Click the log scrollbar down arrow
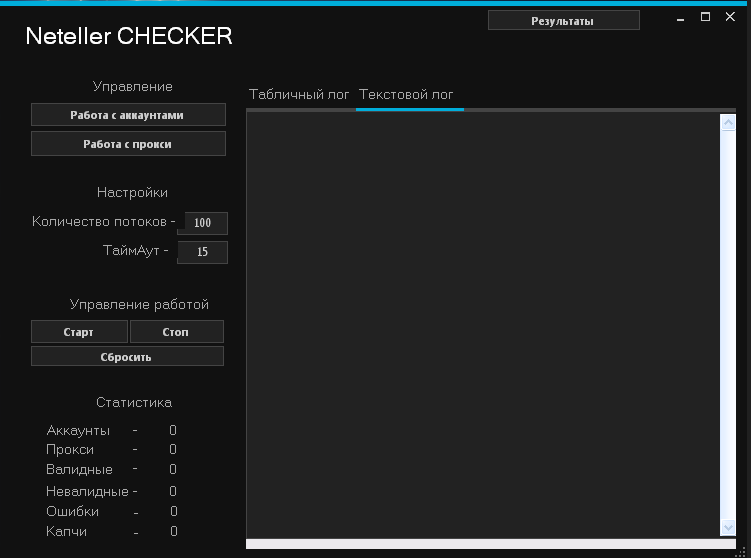 click(728, 527)
